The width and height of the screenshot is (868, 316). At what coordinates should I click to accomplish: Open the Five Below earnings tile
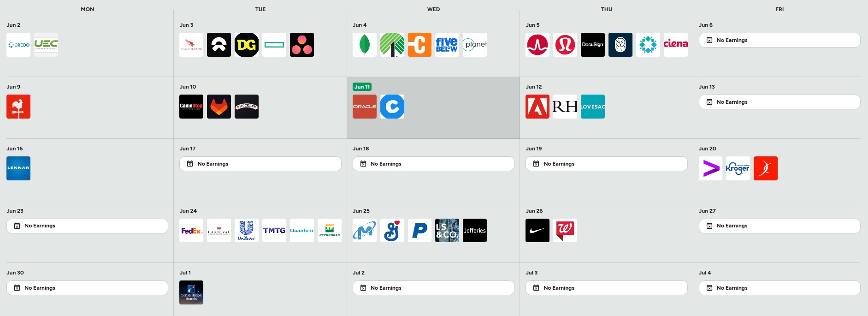(447, 45)
